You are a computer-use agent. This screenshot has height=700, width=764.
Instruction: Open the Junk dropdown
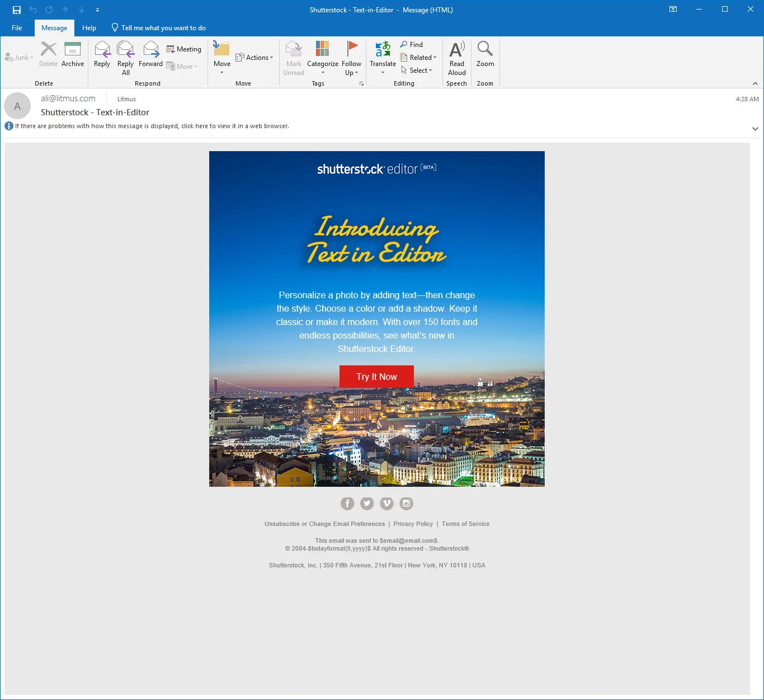[x=19, y=58]
